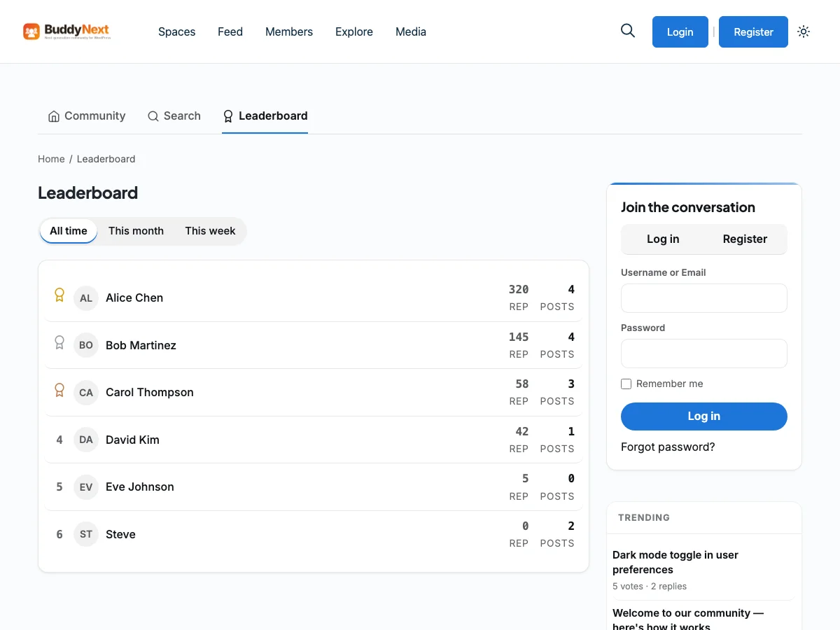Open Carol Thompson's profile name
The width and height of the screenshot is (840, 630).
click(150, 392)
